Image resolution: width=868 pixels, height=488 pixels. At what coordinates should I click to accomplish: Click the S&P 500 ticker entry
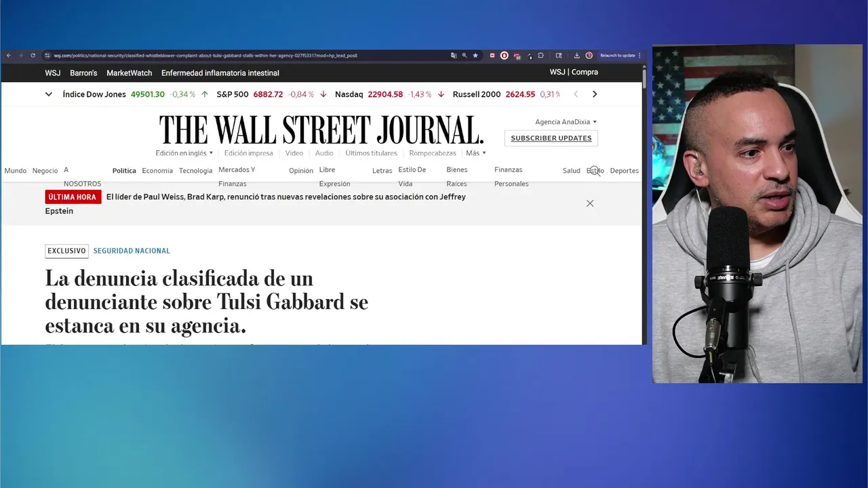pos(272,94)
